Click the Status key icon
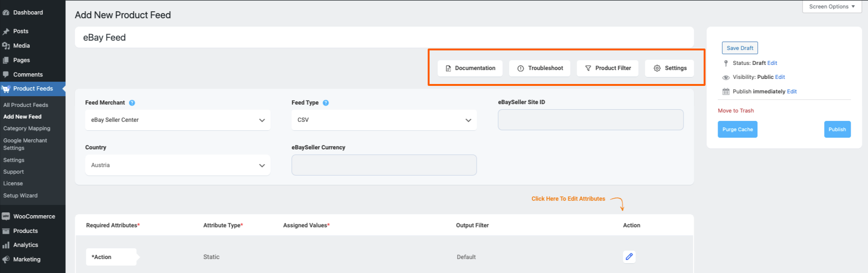The width and height of the screenshot is (868, 273). (x=726, y=63)
